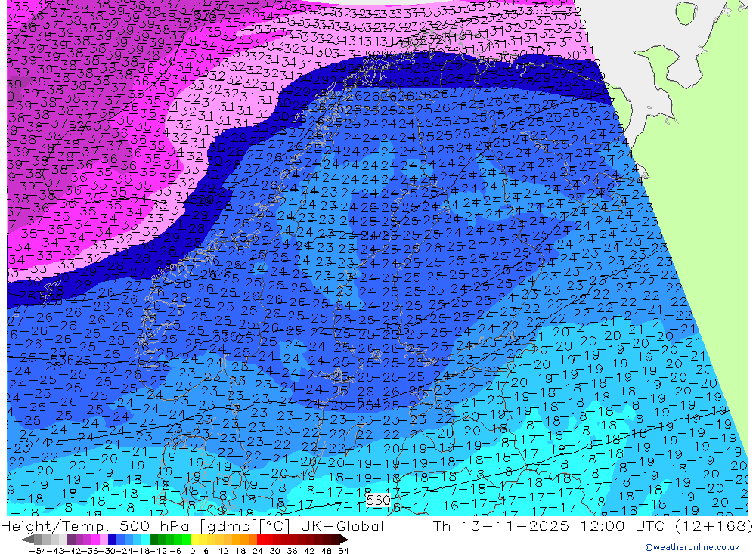Click the grey left arrow of the color scale
Screen dimensions: 756x554
[27, 540]
